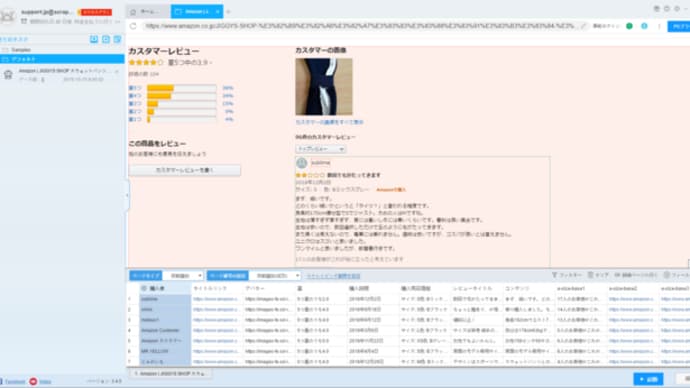Expand the star rating summary dropdown arrow

[211, 63]
